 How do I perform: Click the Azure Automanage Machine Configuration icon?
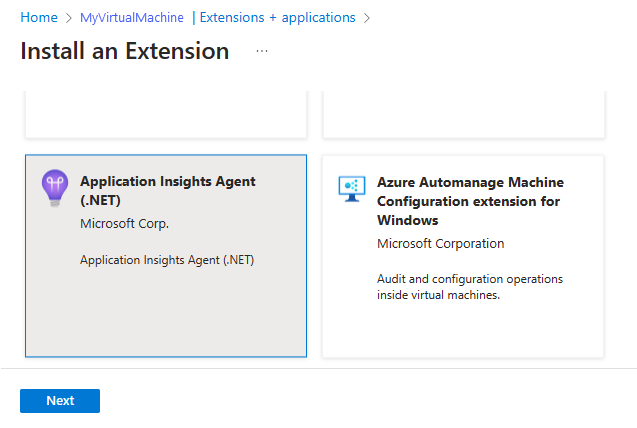tap(351, 188)
